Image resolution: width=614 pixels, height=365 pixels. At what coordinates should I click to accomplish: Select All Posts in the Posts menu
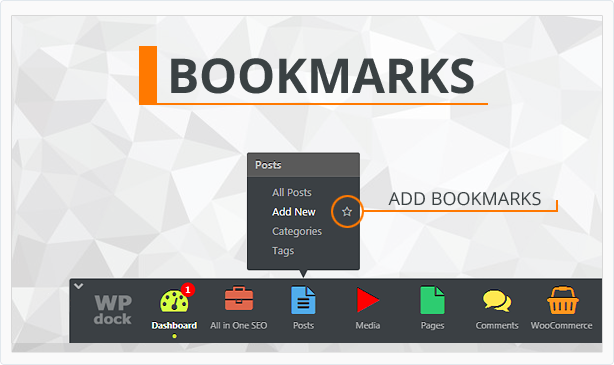tap(292, 192)
